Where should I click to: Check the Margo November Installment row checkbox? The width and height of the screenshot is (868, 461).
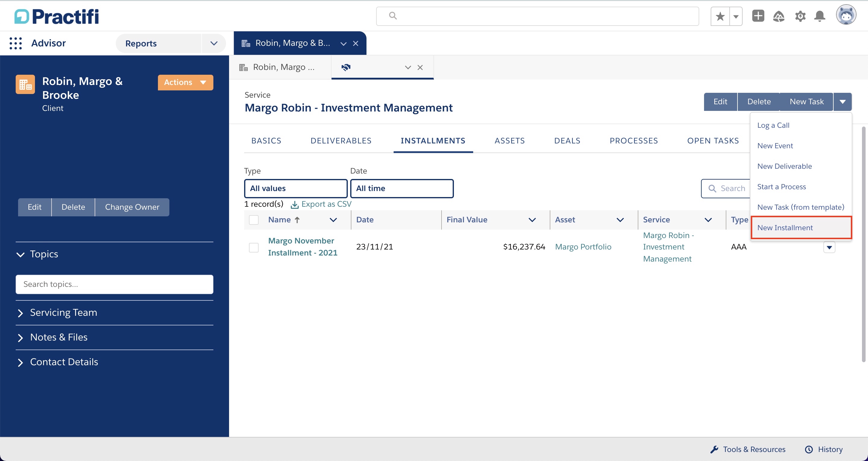point(254,247)
